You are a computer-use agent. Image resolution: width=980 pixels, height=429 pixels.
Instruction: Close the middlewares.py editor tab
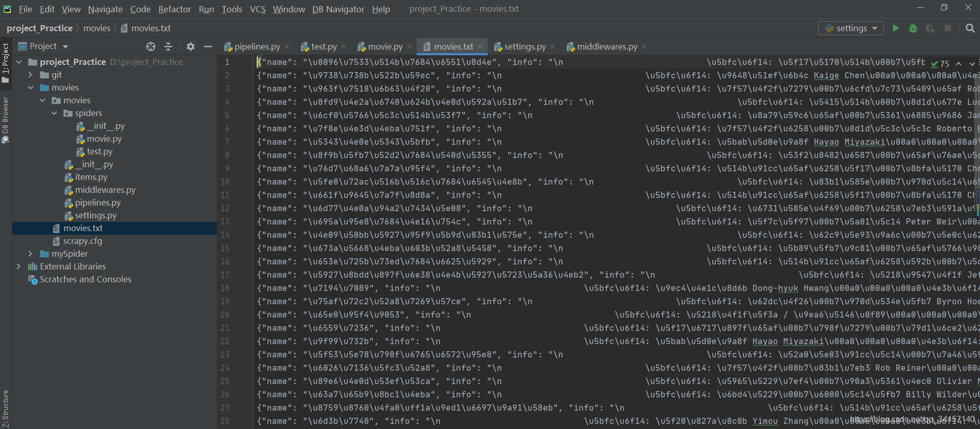(644, 47)
